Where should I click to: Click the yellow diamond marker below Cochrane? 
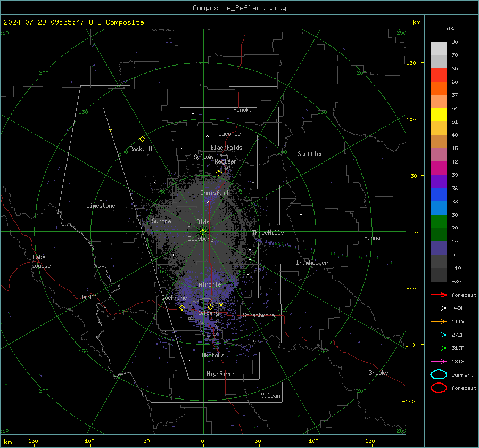183,307
